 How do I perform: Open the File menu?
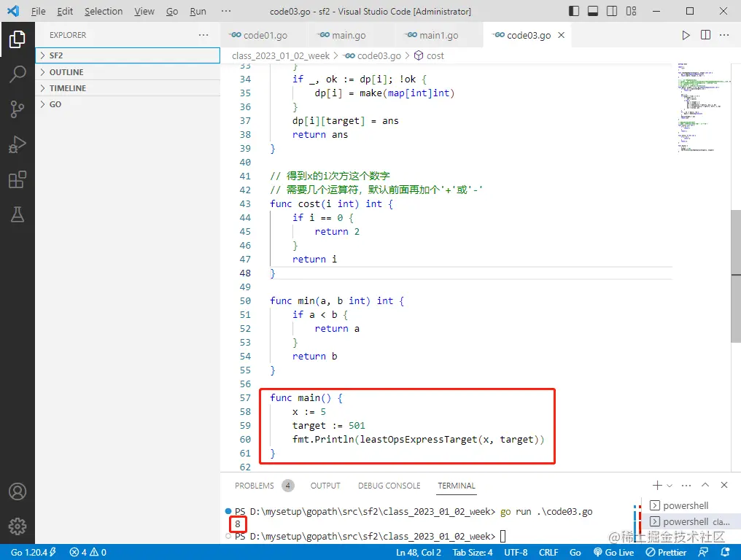tap(38, 12)
